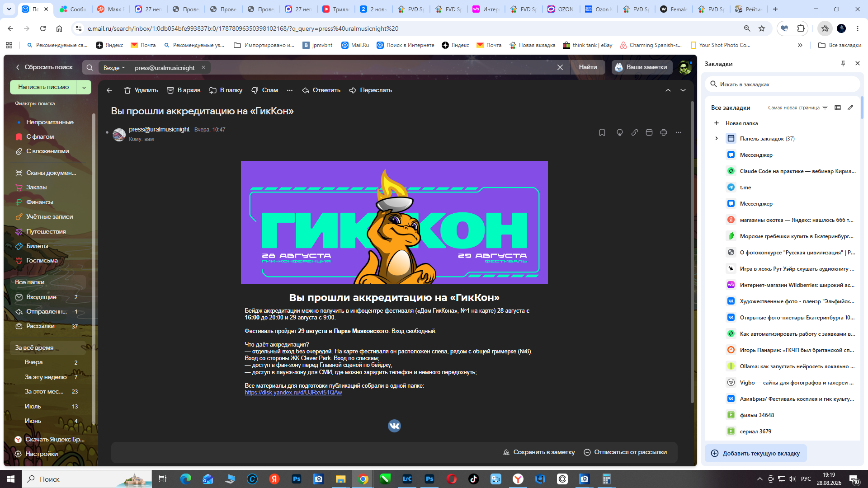Open File Explorer from the taskbar

(x=341, y=479)
